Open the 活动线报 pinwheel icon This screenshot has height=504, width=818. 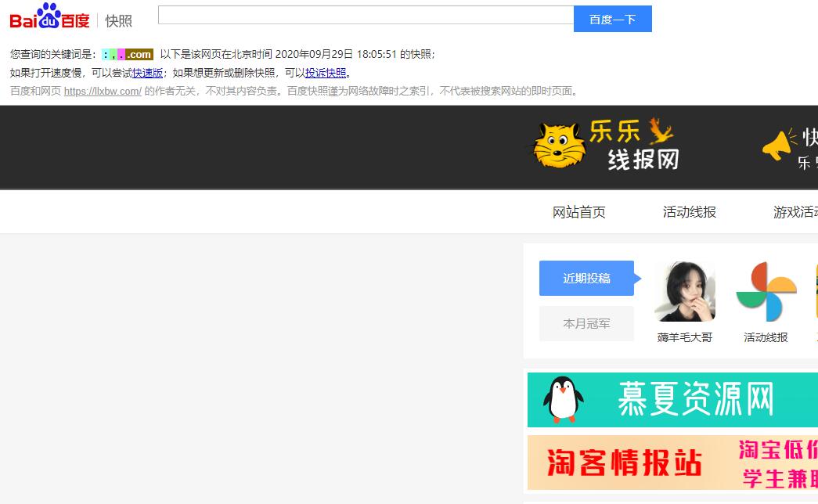click(x=766, y=291)
